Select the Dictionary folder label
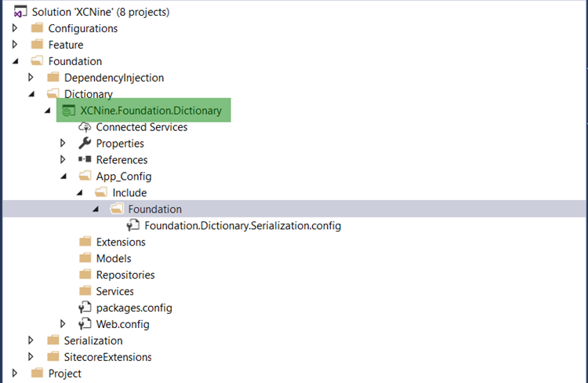Viewport: 588px width, 383px height. pyautogui.click(x=88, y=94)
